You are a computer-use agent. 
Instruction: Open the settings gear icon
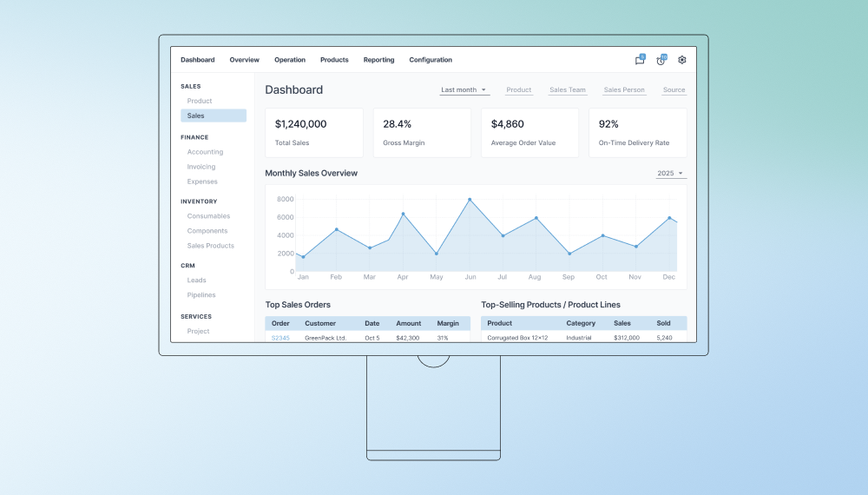tap(682, 60)
